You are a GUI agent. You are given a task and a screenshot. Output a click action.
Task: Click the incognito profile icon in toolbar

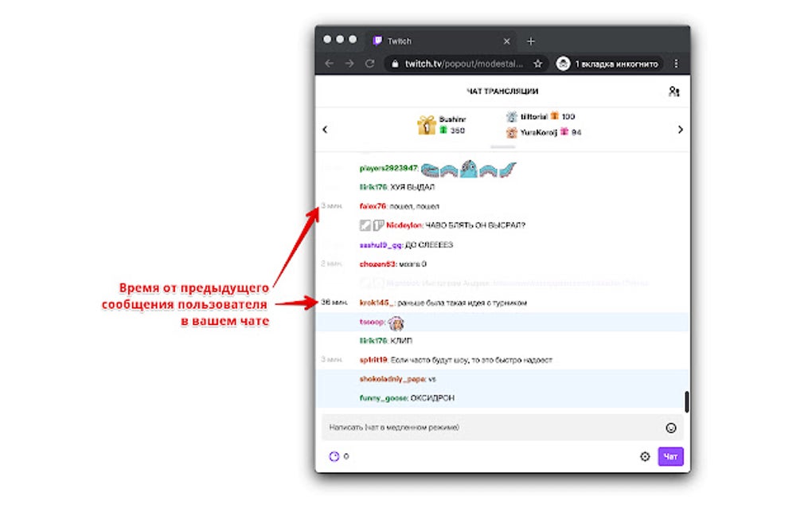(564, 64)
